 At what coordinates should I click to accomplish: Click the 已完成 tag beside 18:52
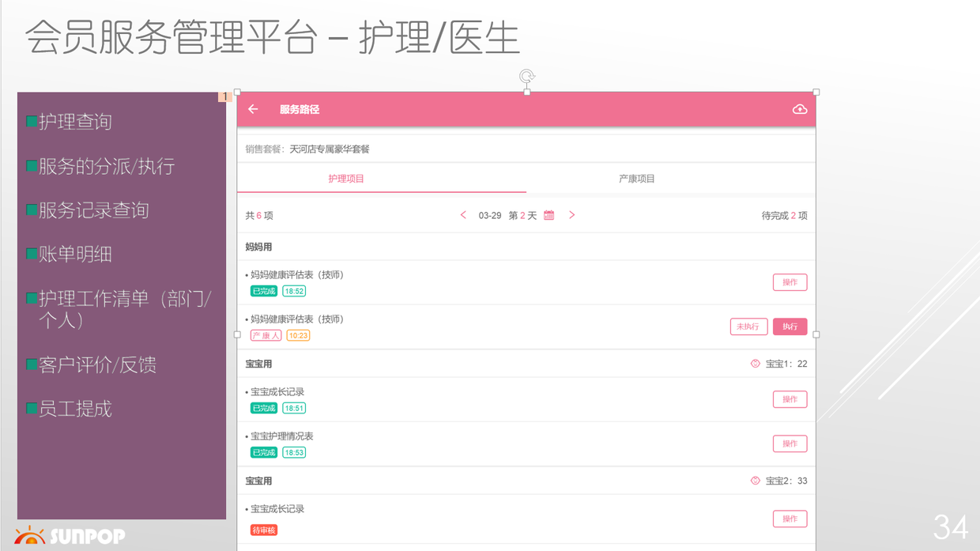(264, 291)
